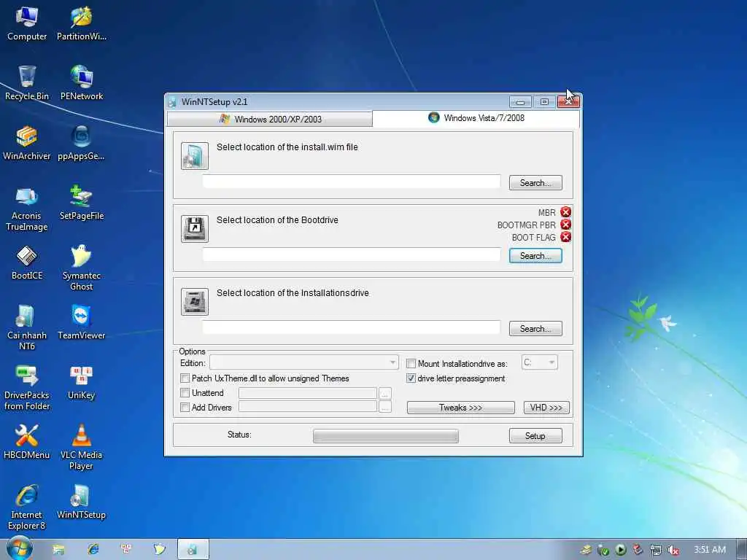Click the Installationsdrive path input field

pyautogui.click(x=352, y=327)
